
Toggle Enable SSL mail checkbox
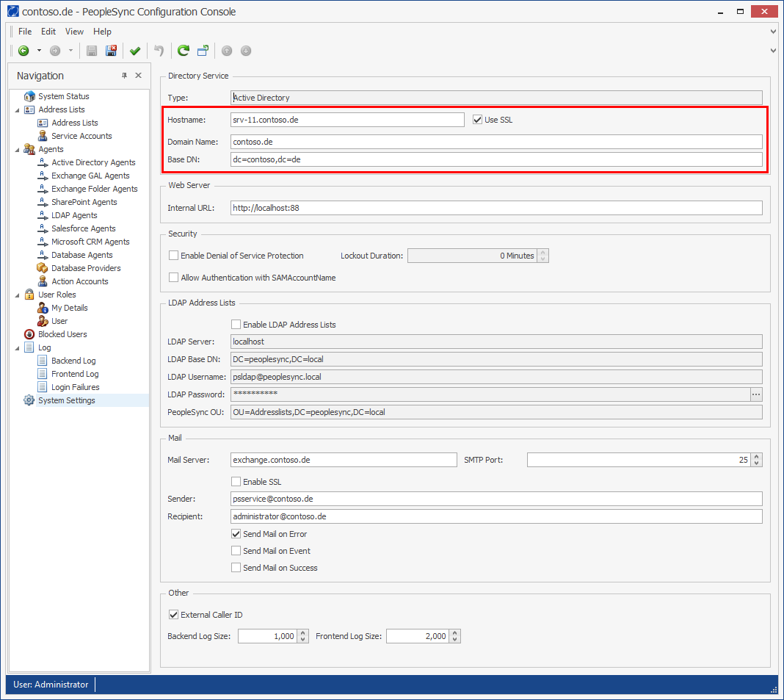[236, 482]
